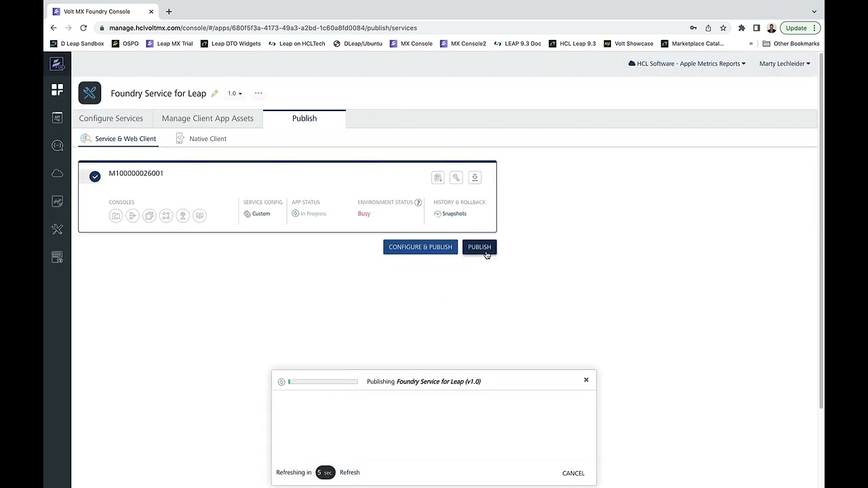
Task: Expand the bookmarks overflow chevron
Action: click(751, 43)
